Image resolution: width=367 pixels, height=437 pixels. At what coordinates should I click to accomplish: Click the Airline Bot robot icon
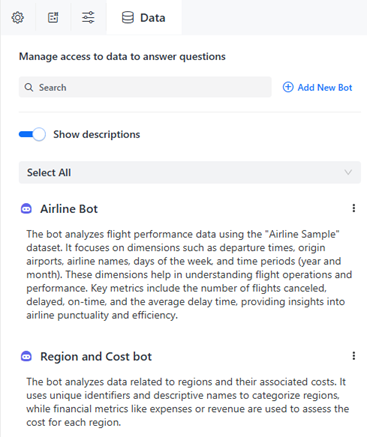pyautogui.click(x=26, y=209)
